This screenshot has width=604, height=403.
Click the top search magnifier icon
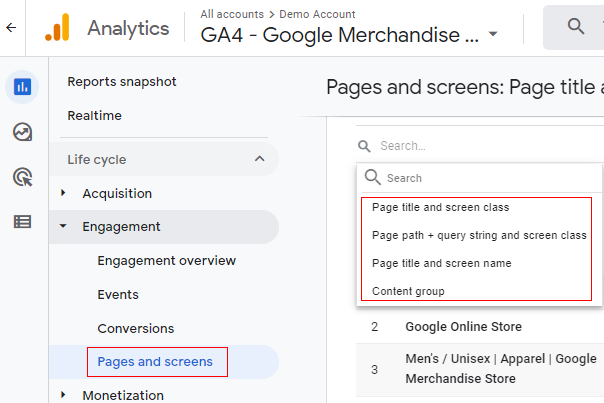(576, 27)
